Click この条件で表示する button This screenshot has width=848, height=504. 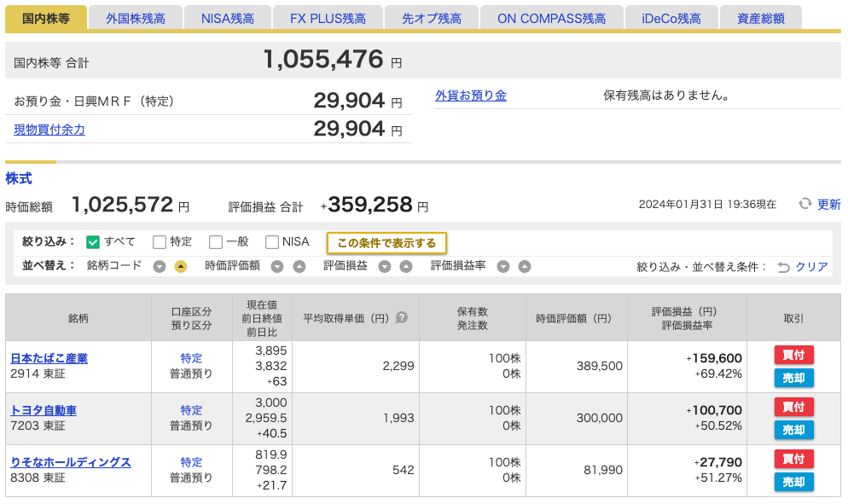point(386,243)
